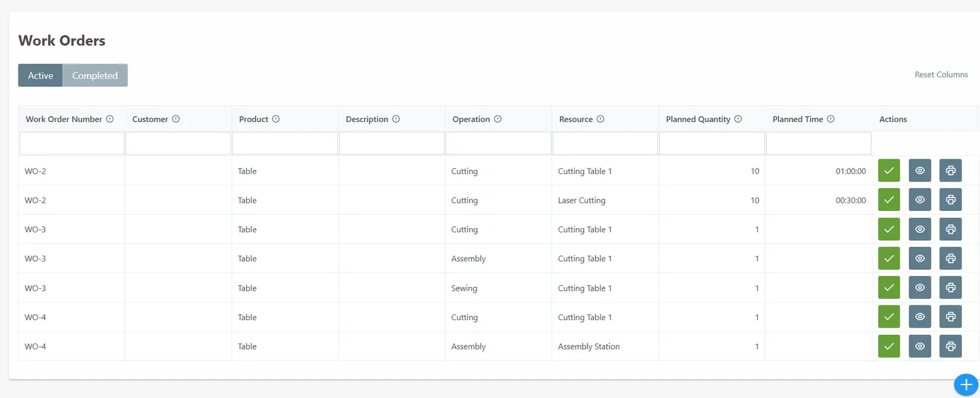Image resolution: width=980 pixels, height=398 pixels.
Task: Select the "00:30:00" planned time cell
Action: point(819,201)
